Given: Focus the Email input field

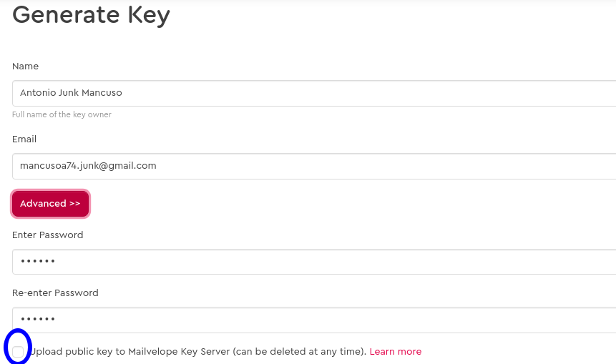Looking at the screenshot, I should click(x=314, y=166).
